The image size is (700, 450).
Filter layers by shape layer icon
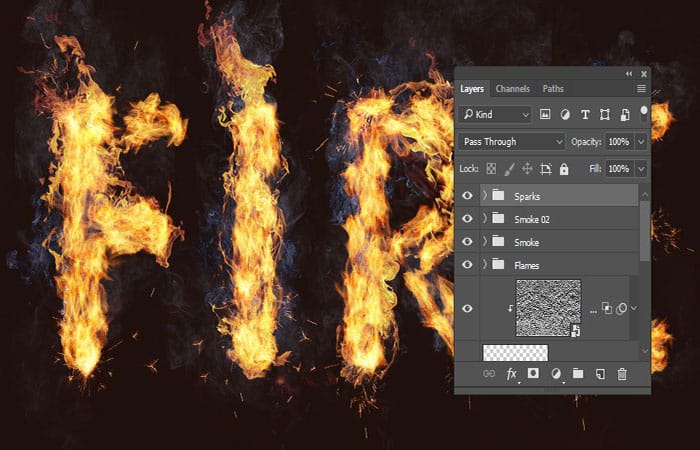click(x=604, y=115)
